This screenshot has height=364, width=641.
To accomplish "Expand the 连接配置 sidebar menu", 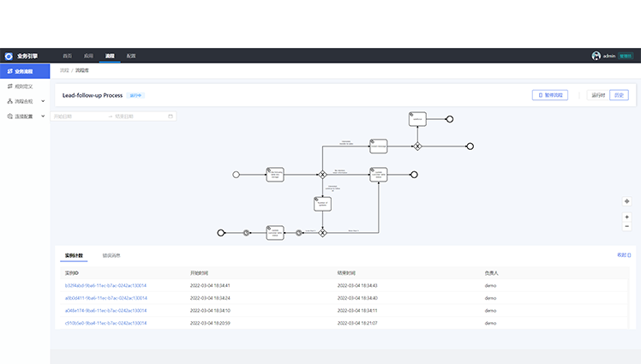I will (24, 116).
